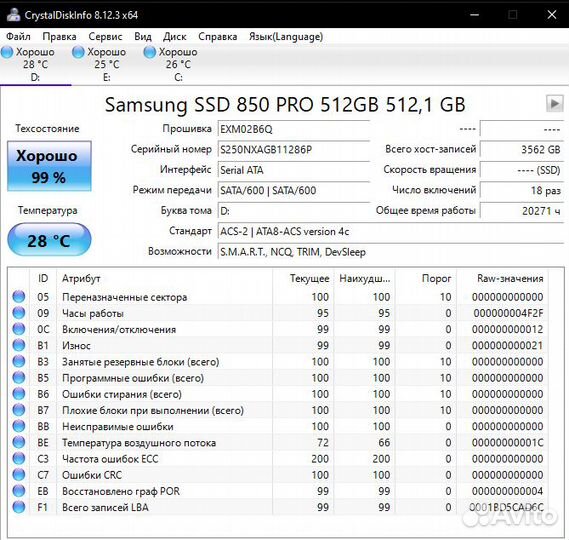Click the status orb for attribute 05
The image size is (569, 540).
(x=19, y=296)
